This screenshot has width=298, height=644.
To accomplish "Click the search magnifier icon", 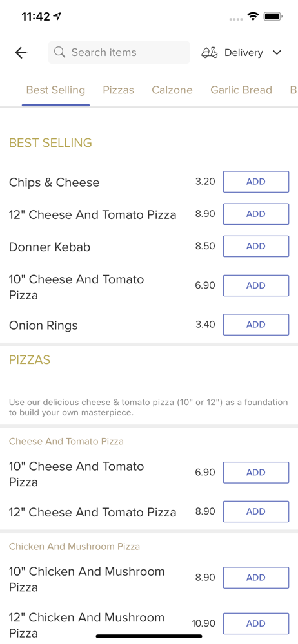I will click(x=60, y=52).
